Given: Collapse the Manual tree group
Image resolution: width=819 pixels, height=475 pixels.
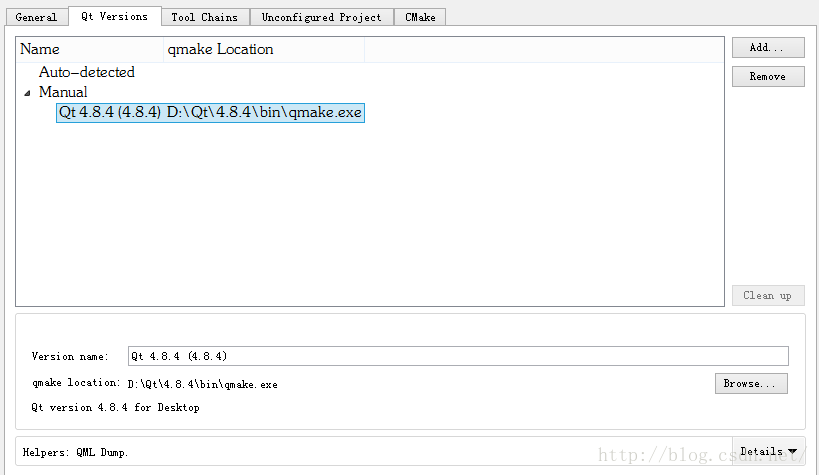Looking at the screenshot, I should 27,93.
